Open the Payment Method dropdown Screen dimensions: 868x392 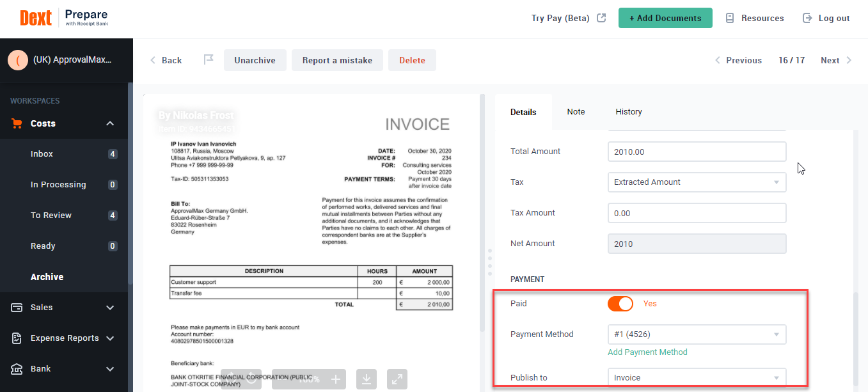(x=697, y=334)
